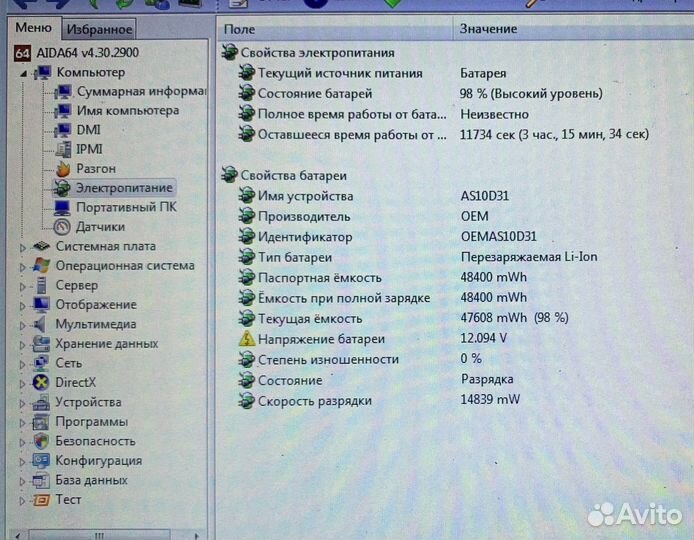Expand the Сервер node
Image resolution: width=694 pixels, height=540 pixels.
[x=22, y=286]
